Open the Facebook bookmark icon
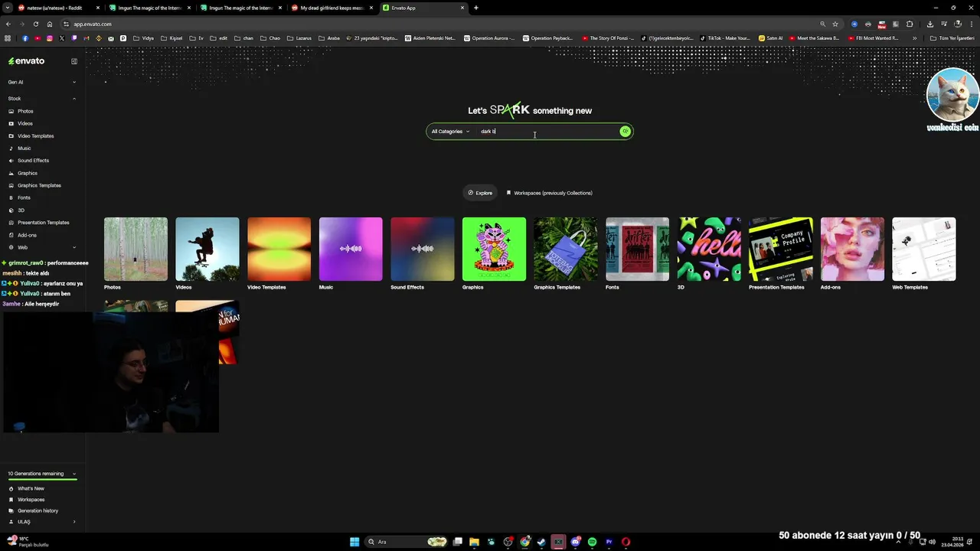Image resolution: width=980 pixels, height=551 pixels. click(x=24, y=38)
